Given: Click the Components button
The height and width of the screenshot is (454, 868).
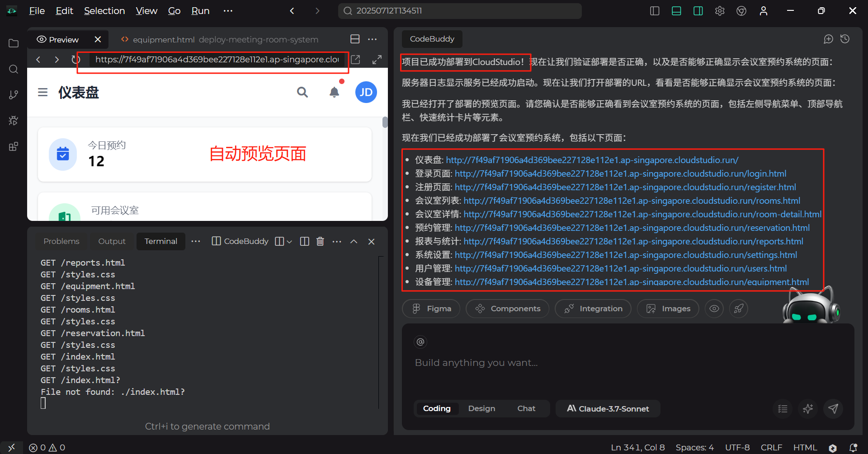Looking at the screenshot, I should pos(507,309).
